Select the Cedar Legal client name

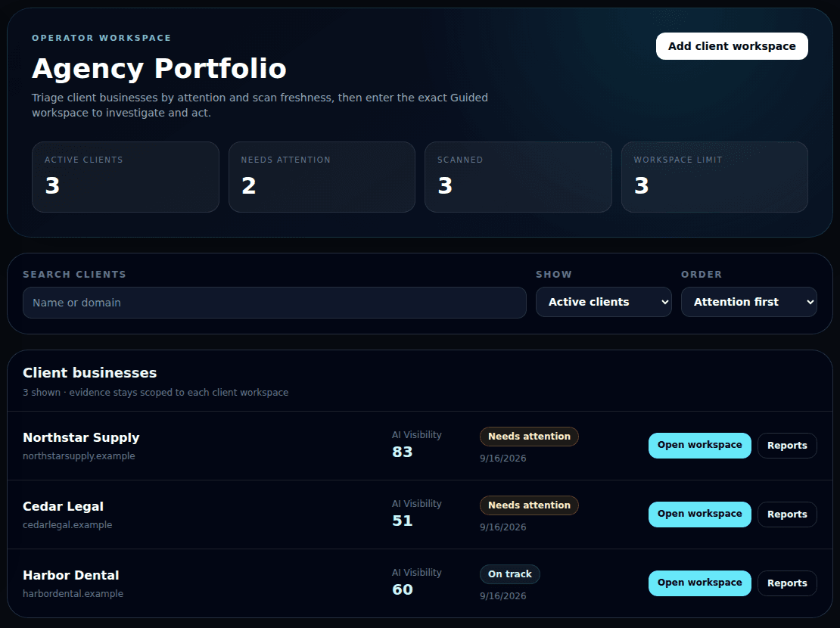click(64, 506)
